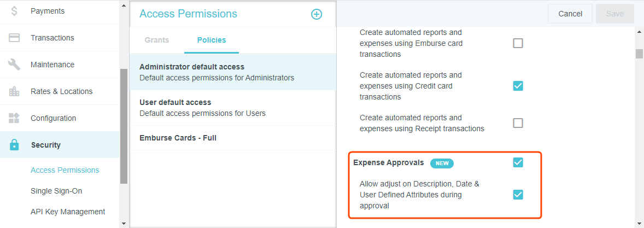Click the Maintenance wrench icon
Image resolution: width=644 pixels, height=228 pixels.
pos(14,65)
